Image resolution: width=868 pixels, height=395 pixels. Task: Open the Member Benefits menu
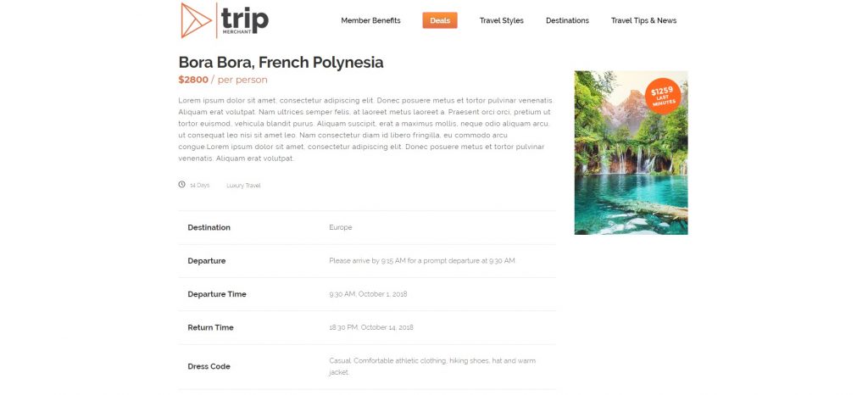370,20
